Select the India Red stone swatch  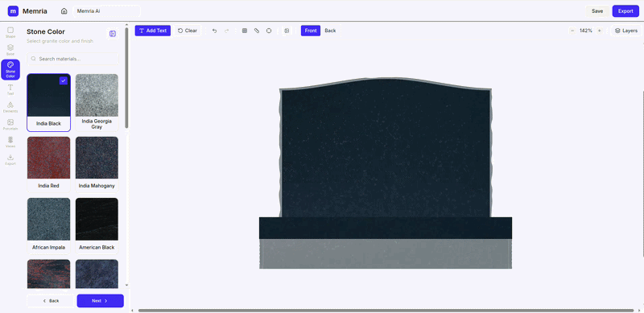click(x=48, y=164)
